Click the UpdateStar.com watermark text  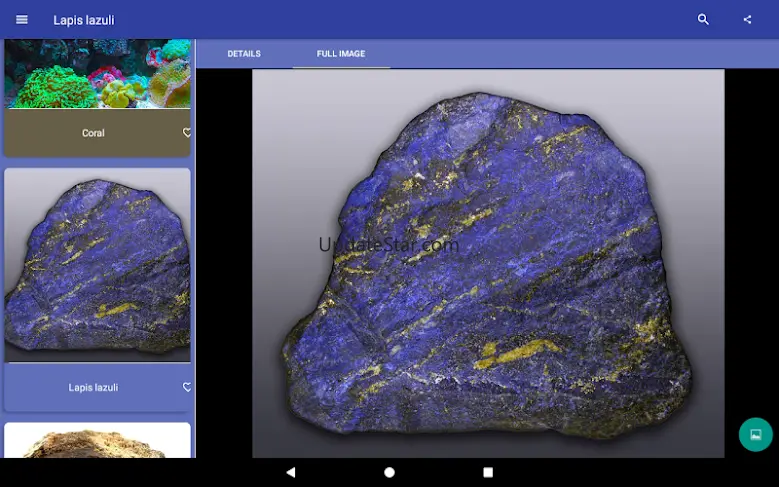click(x=388, y=245)
